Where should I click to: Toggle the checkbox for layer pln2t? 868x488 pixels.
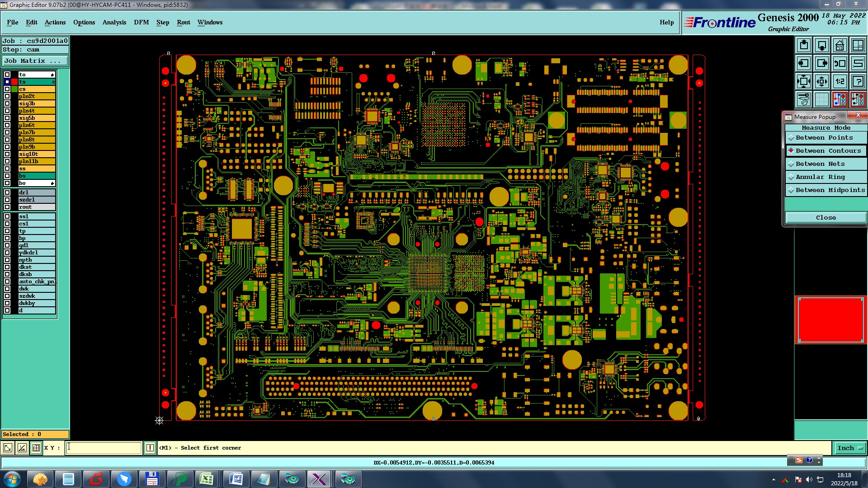(7, 96)
